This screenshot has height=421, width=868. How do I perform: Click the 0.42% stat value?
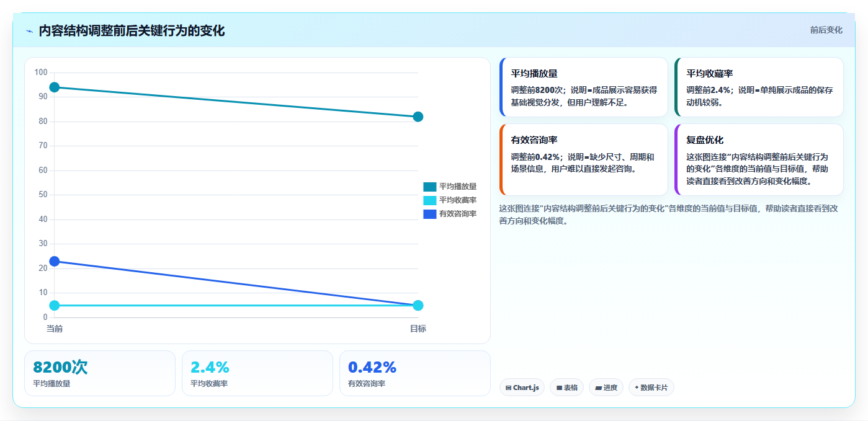coord(372,367)
